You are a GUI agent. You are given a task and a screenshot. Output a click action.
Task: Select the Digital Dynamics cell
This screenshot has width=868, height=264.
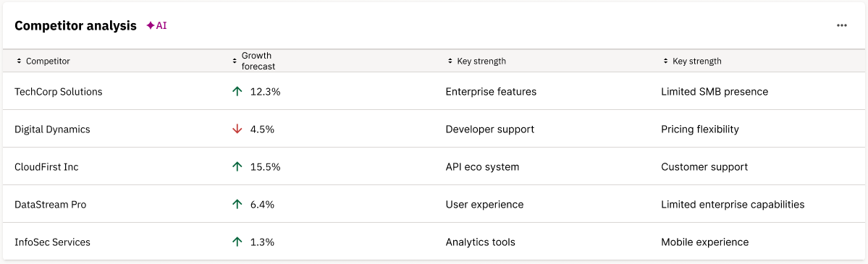53,129
